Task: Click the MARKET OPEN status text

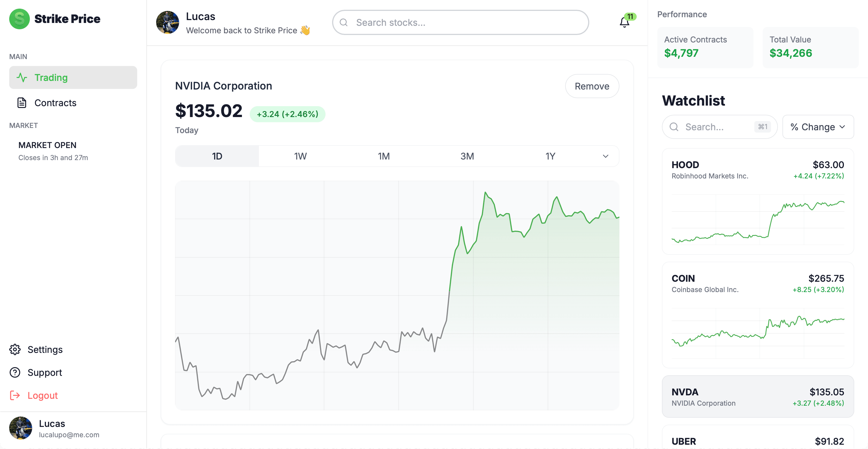Action: (48, 145)
